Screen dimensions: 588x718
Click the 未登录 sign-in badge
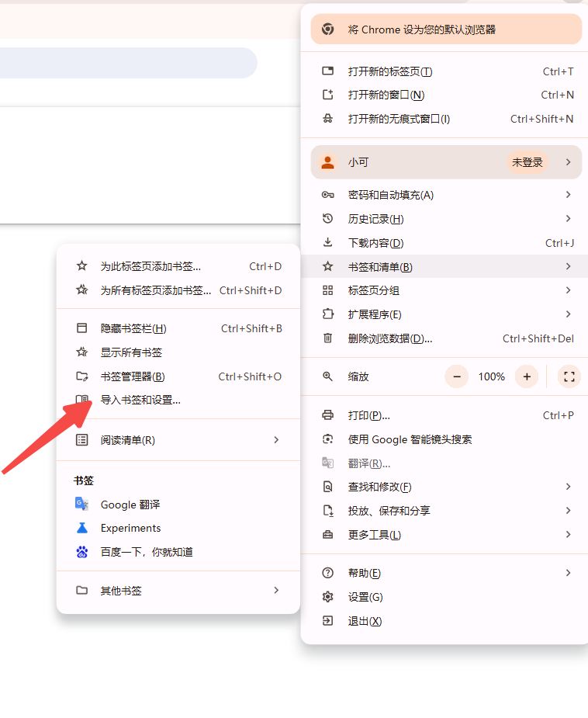click(527, 162)
